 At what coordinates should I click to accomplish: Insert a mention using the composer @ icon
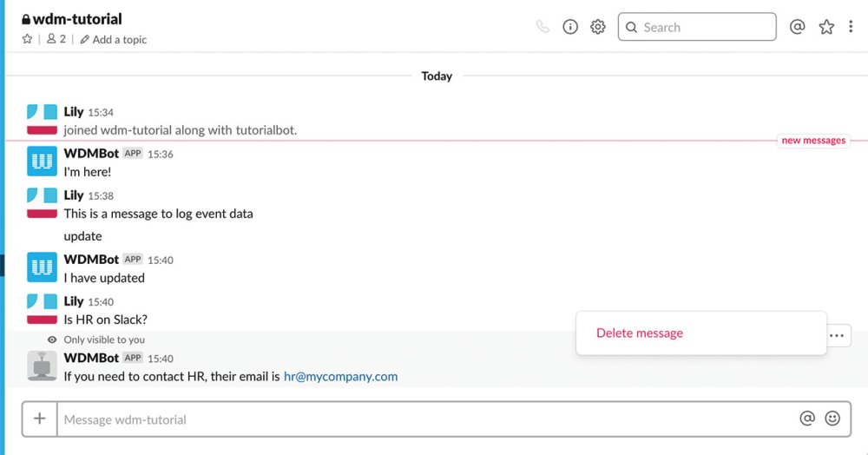tap(807, 419)
